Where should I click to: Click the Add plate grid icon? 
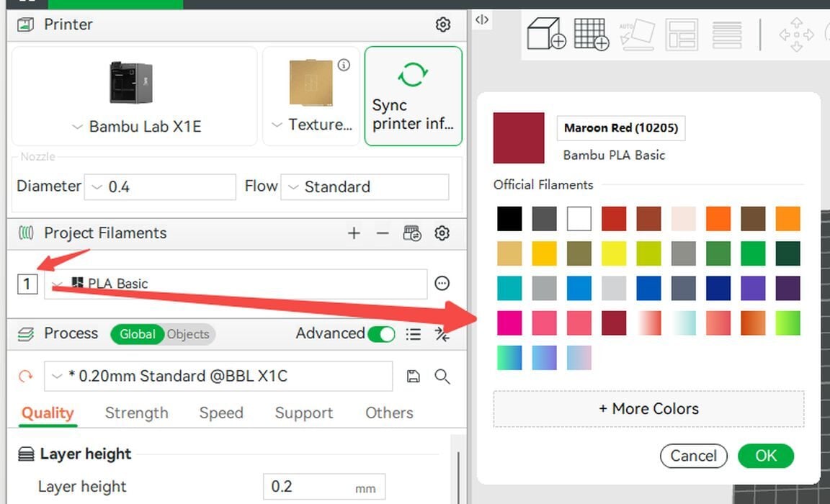click(592, 34)
